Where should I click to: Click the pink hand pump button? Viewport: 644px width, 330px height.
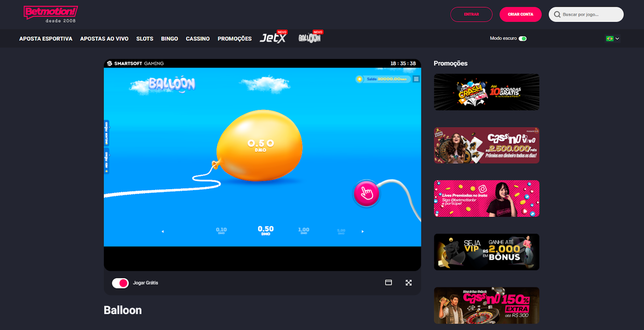tap(367, 193)
